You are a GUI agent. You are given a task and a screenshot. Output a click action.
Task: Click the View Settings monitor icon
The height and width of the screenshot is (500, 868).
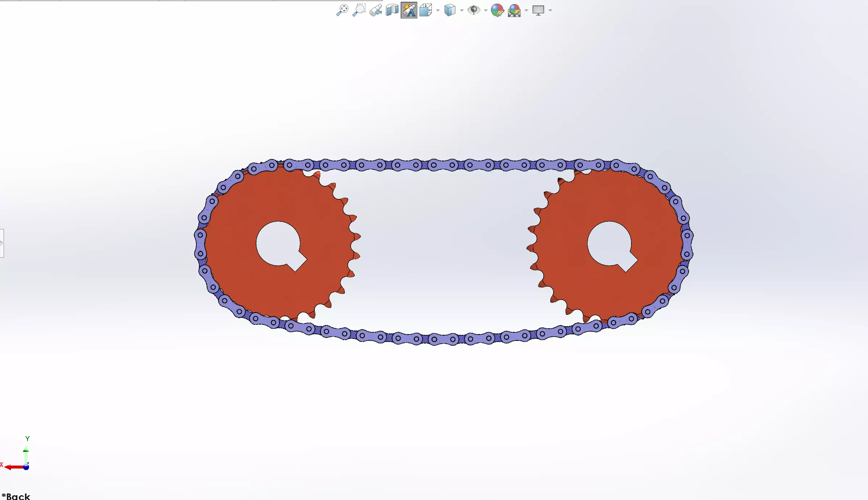(x=538, y=10)
